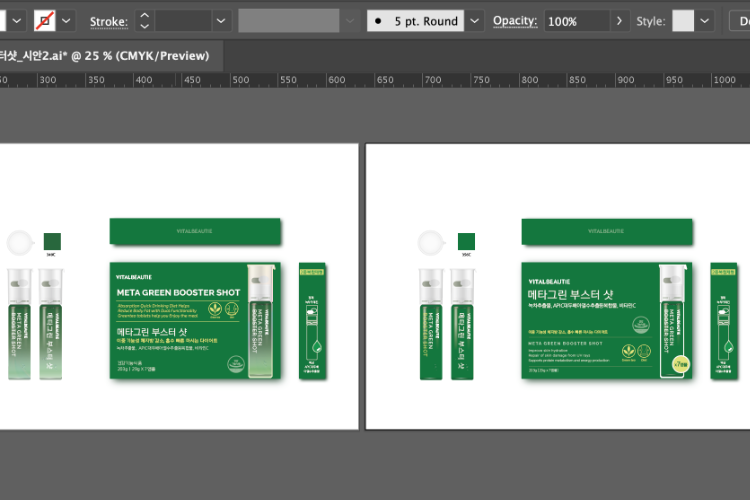The height and width of the screenshot is (500, 750).
Task: Open the opacity slider arrow
Action: point(619,21)
